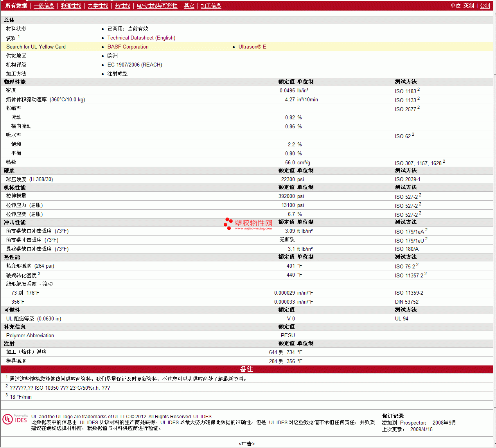Screen dimensions: 496x448
Task: Select the flow shrinkage value 0.82
Action: click(x=290, y=117)
